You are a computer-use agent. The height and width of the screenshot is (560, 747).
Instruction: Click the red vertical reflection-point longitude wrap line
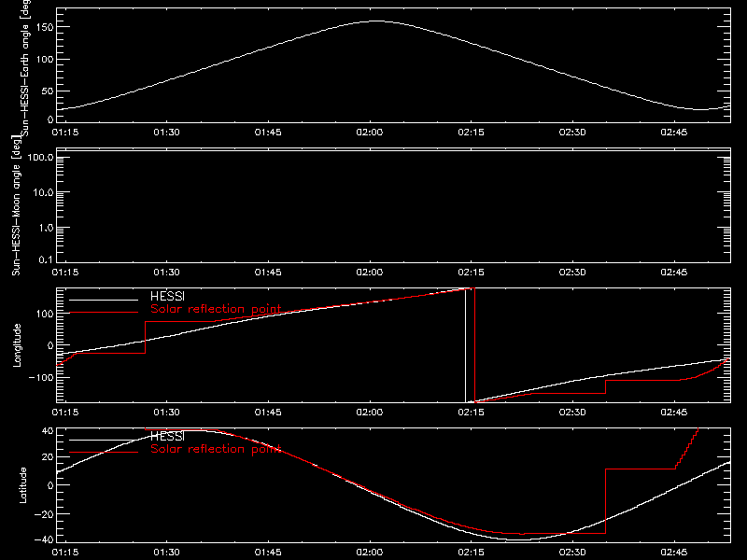coord(474,345)
